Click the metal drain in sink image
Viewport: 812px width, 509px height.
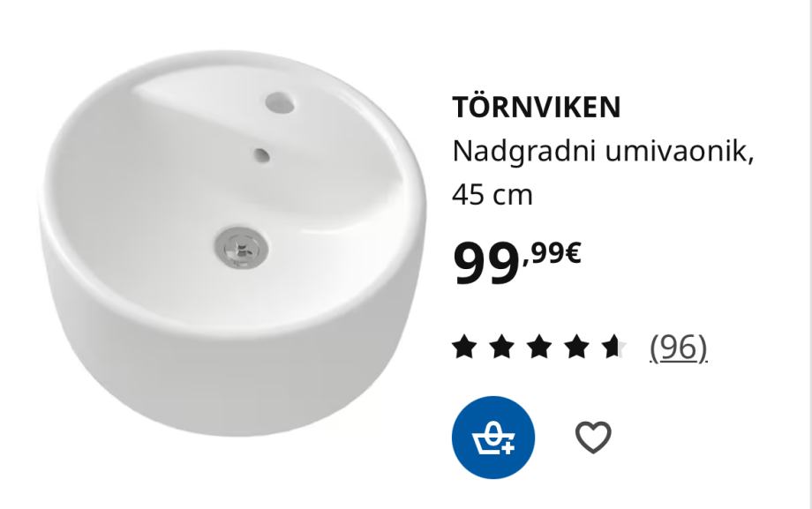pos(241,246)
